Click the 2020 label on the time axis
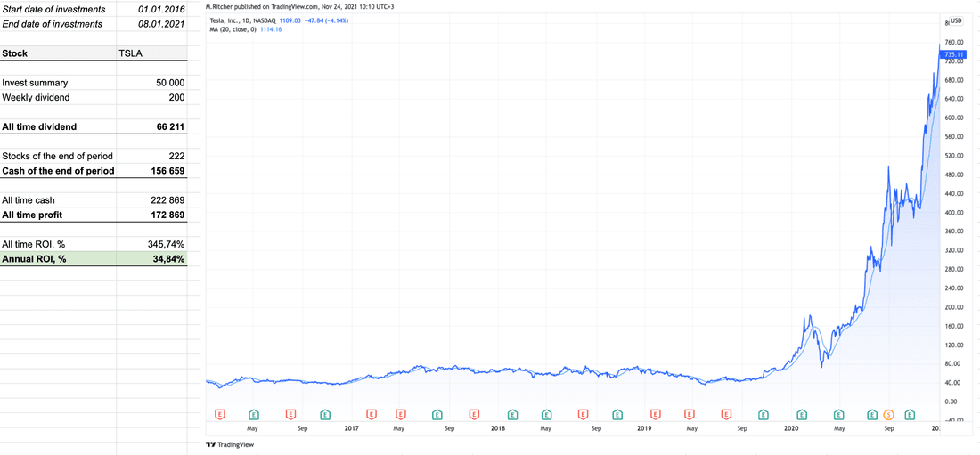 [x=791, y=429]
